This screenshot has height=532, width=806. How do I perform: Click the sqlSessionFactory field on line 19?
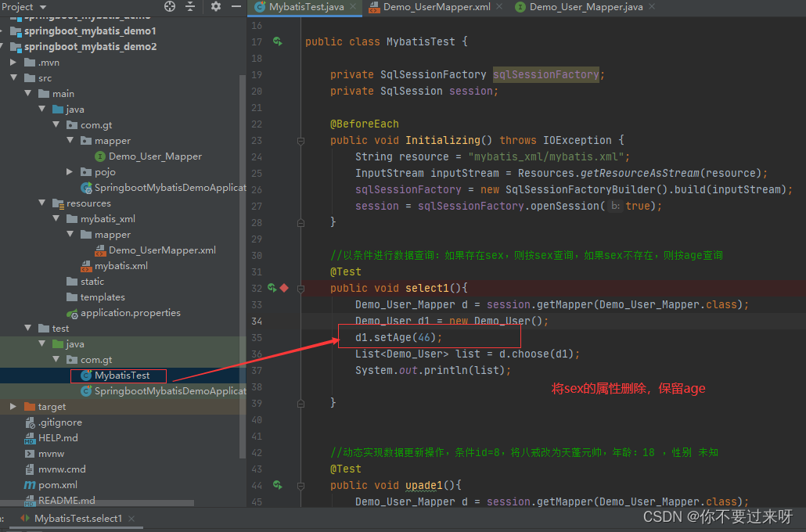(545, 74)
